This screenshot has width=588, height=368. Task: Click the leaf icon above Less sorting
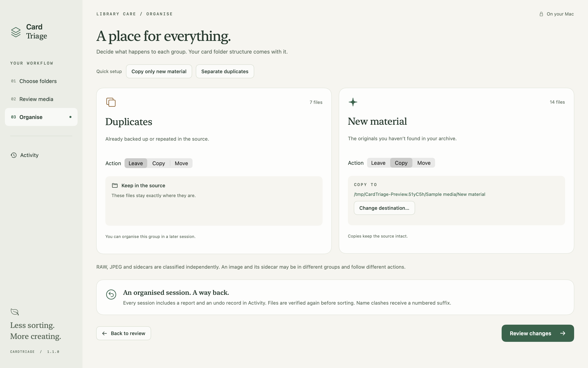[x=15, y=312]
